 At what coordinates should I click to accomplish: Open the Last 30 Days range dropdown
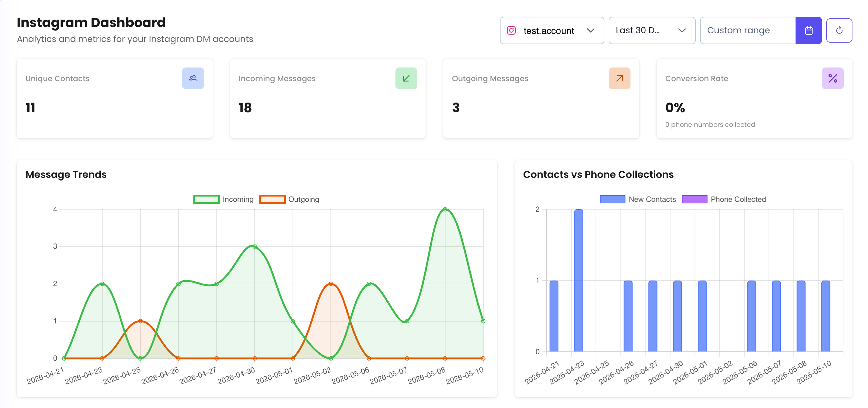point(652,30)
